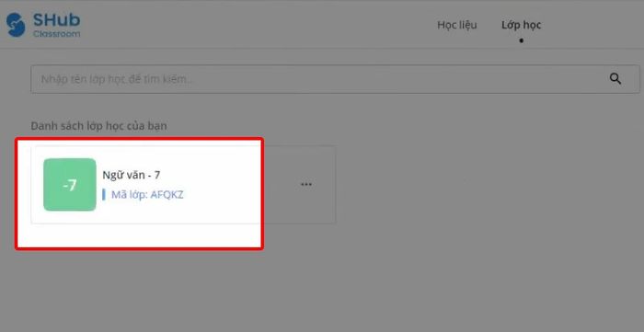644x332 pixels.
Task: Focus the class name search field
Action: [335, 79]
